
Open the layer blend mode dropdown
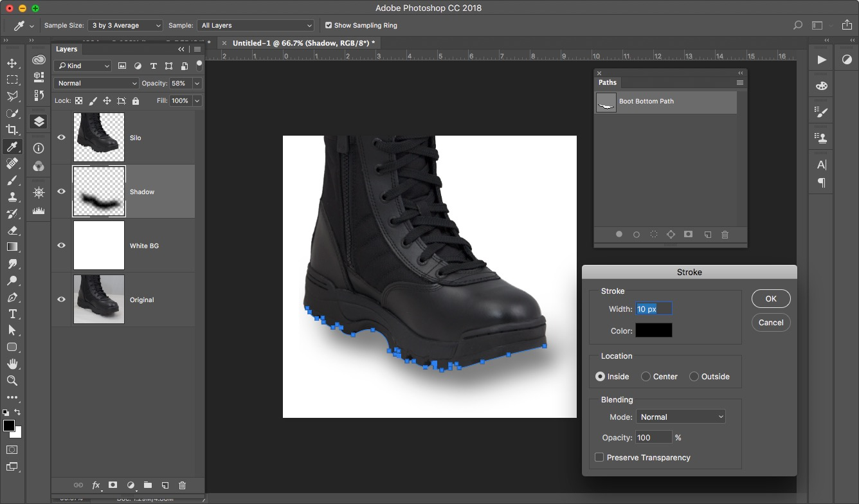[96, 84]
